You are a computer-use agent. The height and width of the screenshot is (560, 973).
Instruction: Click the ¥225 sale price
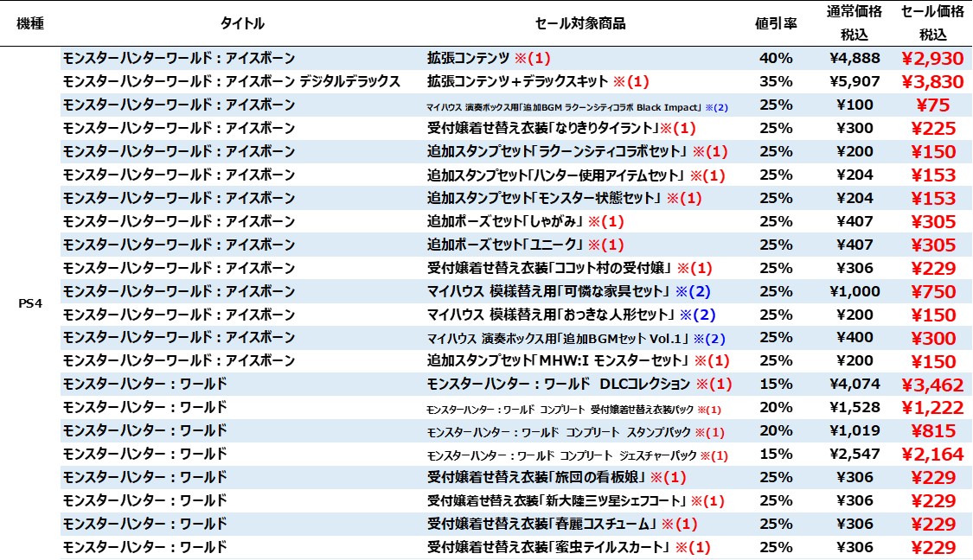click(932, 129)
